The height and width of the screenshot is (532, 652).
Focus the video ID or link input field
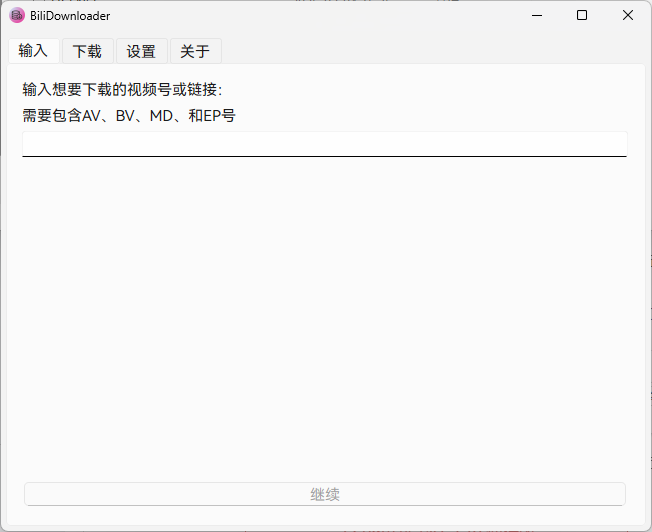pos(324,143)
